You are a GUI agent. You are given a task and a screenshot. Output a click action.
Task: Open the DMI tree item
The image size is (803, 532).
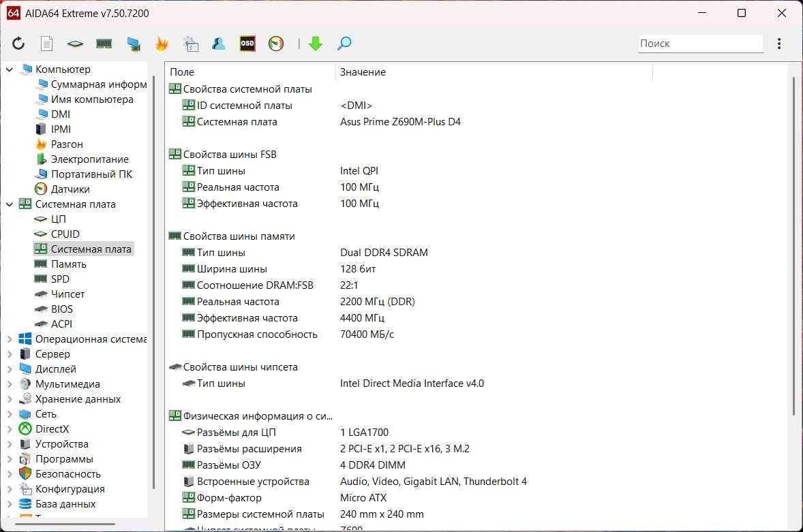(61, 114)
